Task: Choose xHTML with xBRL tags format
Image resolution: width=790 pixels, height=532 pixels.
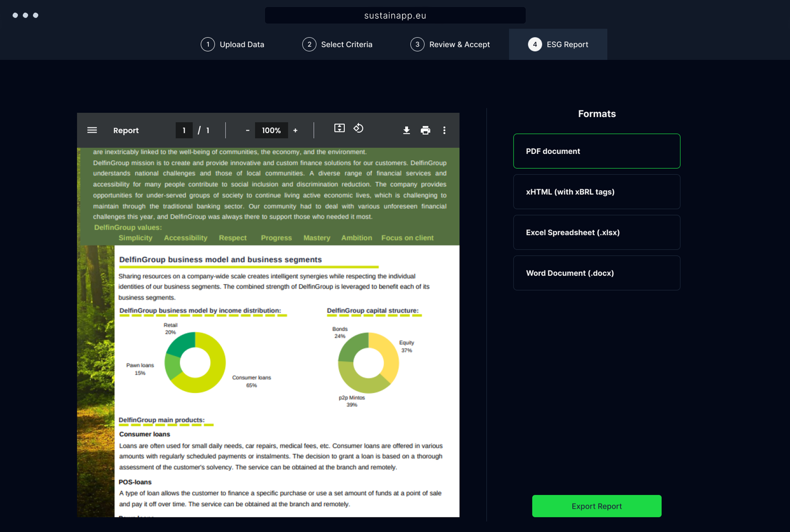Action: tap(596, 192)
